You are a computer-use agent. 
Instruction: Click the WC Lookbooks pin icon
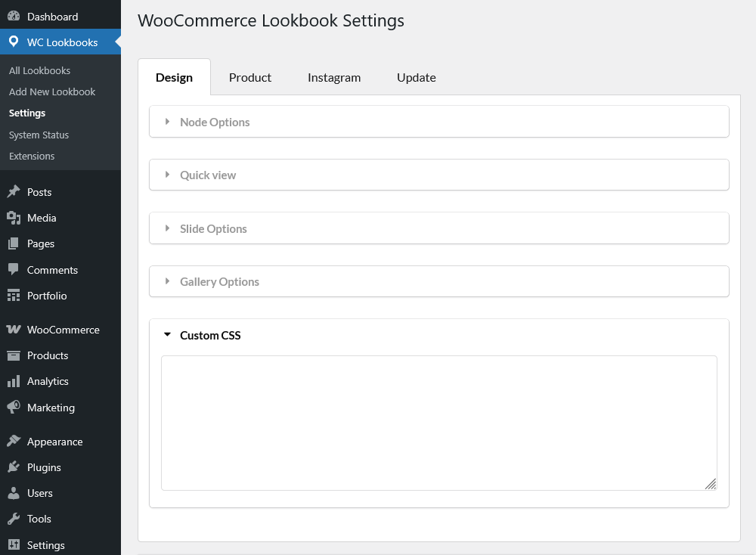[14, 42]
